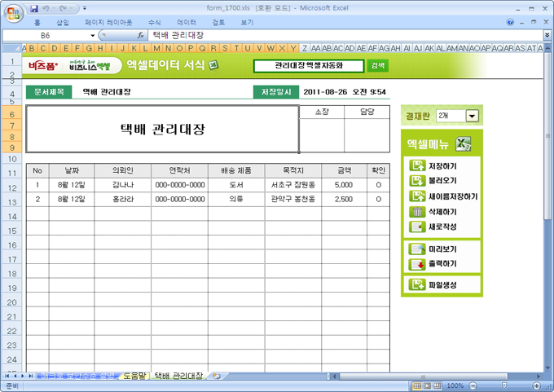This screenshot has width=554, height=392.
Task: Click the 소장 approval header cell
Action: point(322,112)
